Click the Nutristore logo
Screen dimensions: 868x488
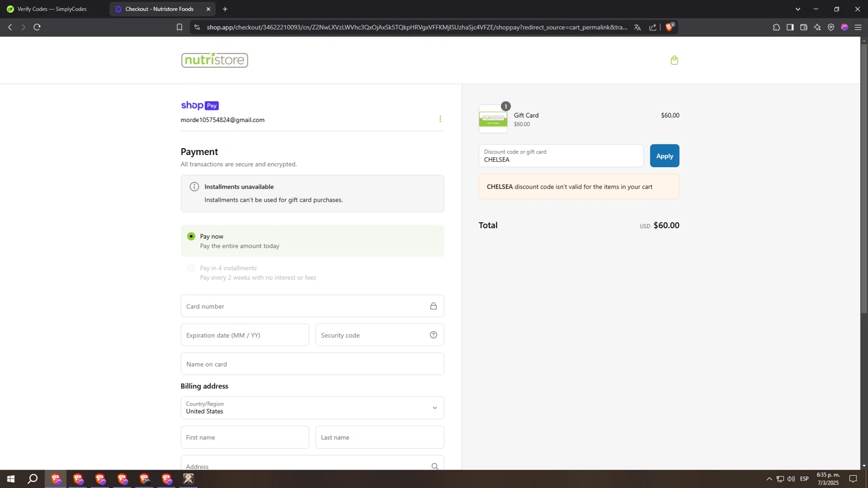(215, 60)
